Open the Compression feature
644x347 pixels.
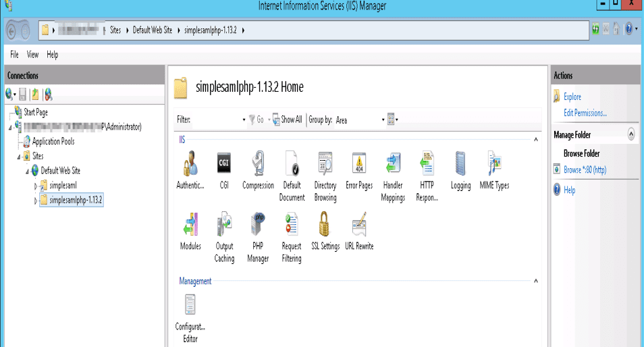(x=258, y=164)
